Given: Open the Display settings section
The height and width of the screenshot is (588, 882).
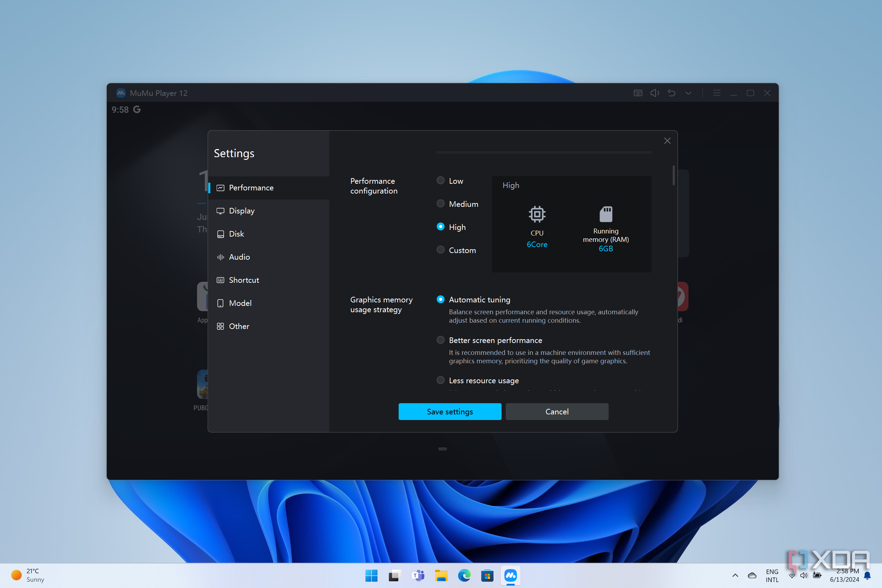Looking at the screenshot, I should click(x=241, y=210).
